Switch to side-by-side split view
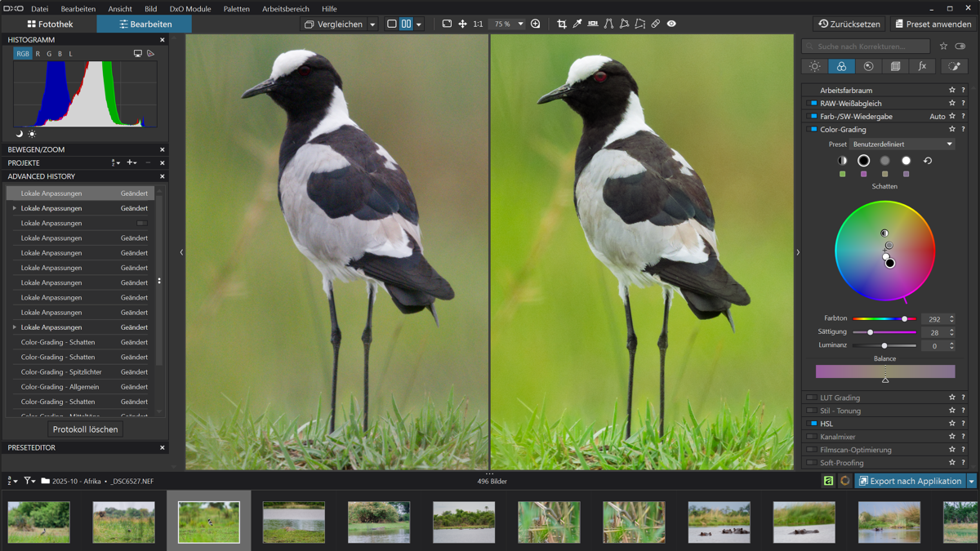This screenshot has width=980, height=551. click(x=406, y=24)
